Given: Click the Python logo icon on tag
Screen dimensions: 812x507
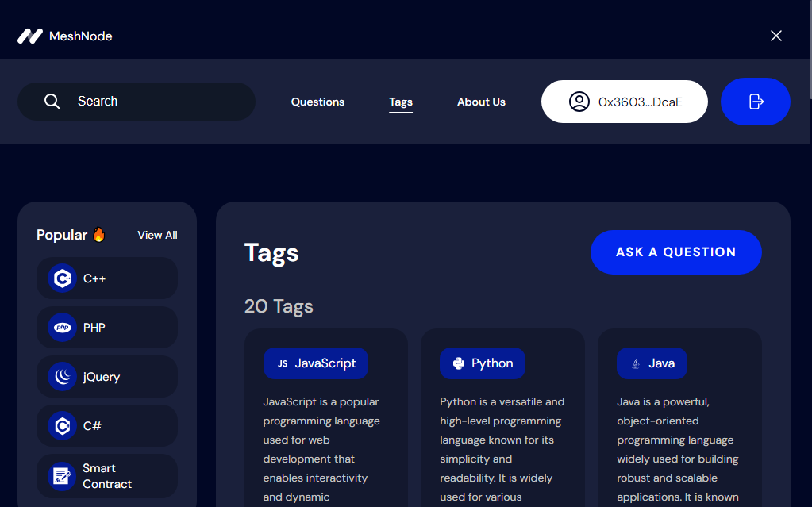Looking at the screenshot, I should 459,363.
